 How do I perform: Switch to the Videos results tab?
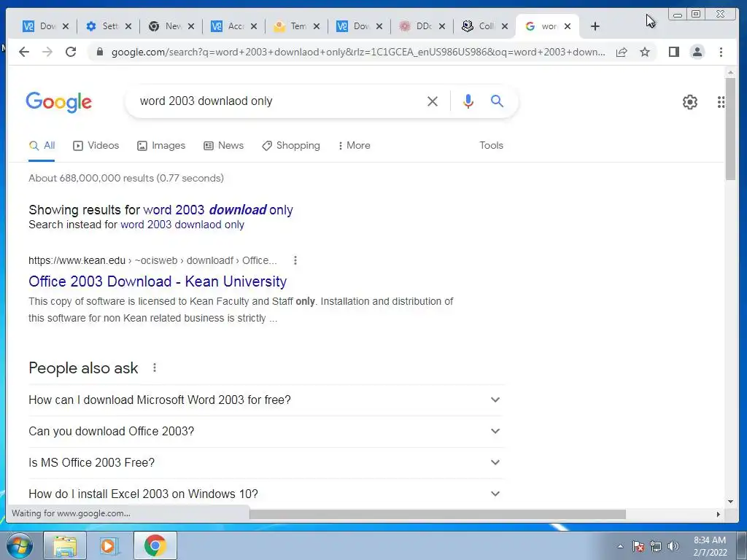(96, 146)
